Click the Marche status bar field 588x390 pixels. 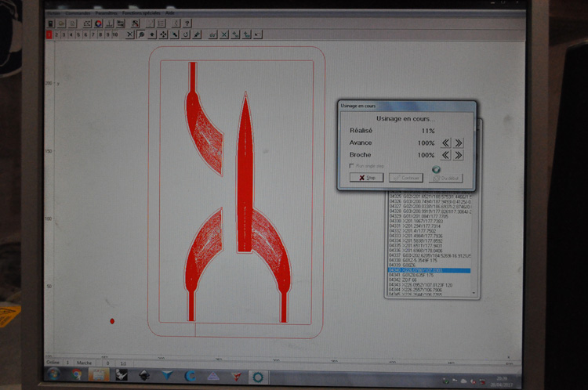pyautogui.click(x=85, y=363)
